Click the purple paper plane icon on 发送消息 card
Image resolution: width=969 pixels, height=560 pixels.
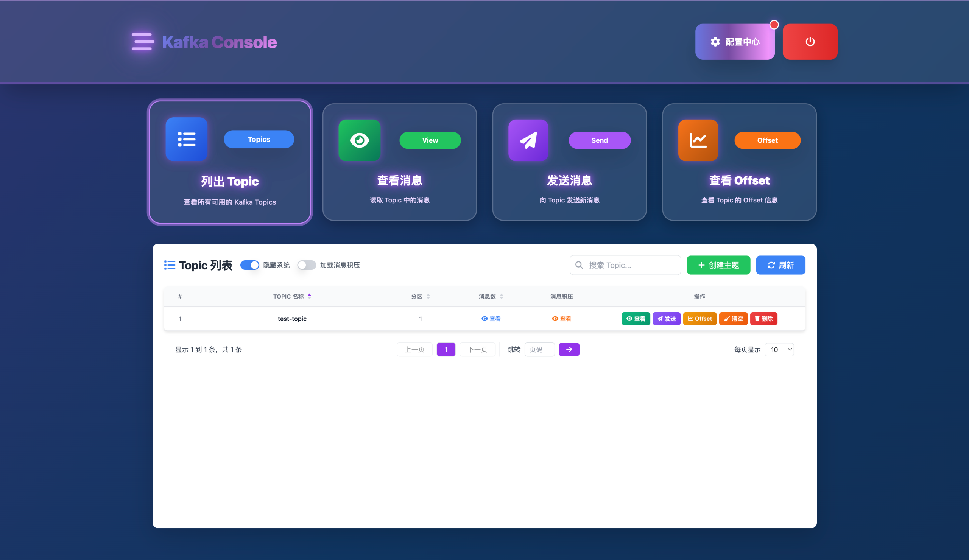coord(528,140)
